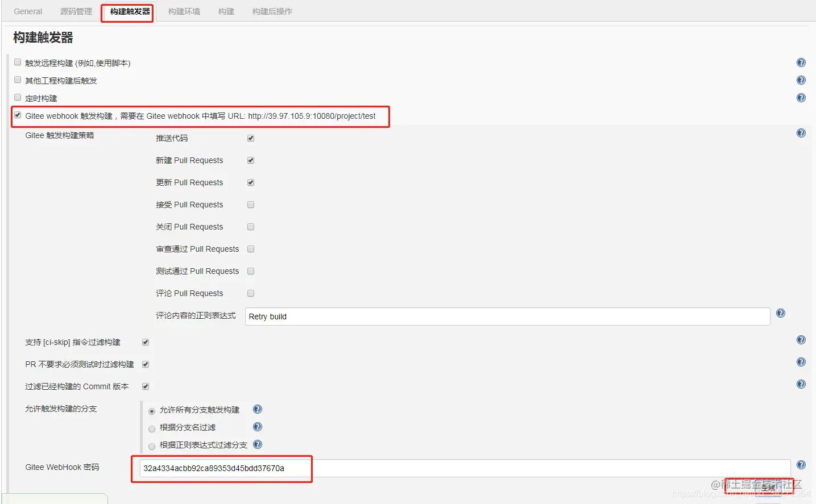Select 根据正则表达式过滤分支 radio button
The image size is (816, 504).
tap(152, 446)
